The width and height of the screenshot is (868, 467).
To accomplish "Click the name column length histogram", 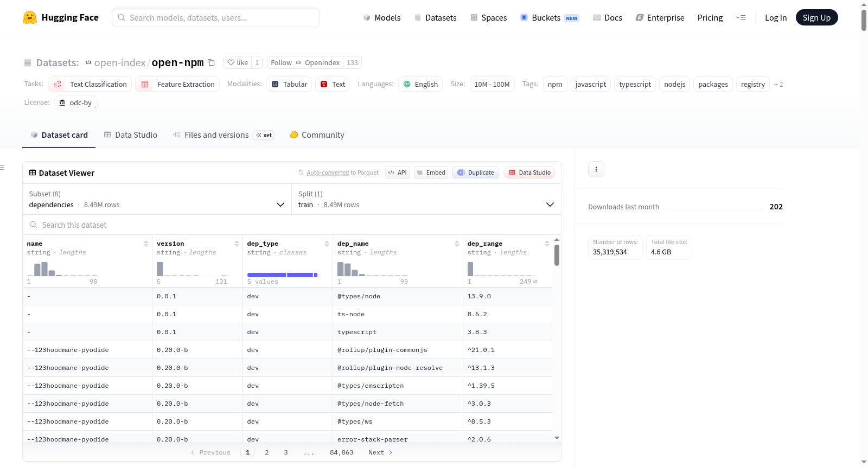I will [62, 269].
